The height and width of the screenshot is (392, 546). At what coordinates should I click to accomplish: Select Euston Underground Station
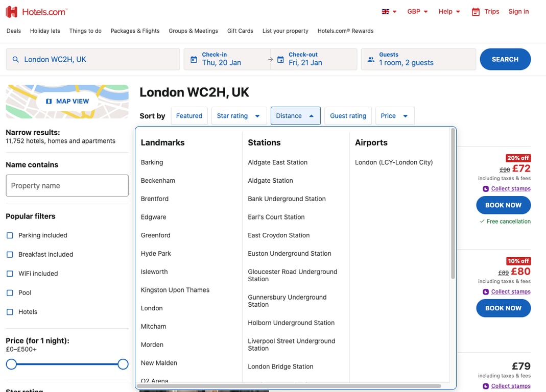pyautogui.click(x=290, y=254)
